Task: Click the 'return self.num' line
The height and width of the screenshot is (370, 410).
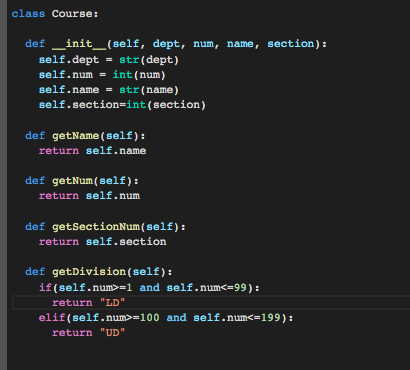Action: coord(89,196)
